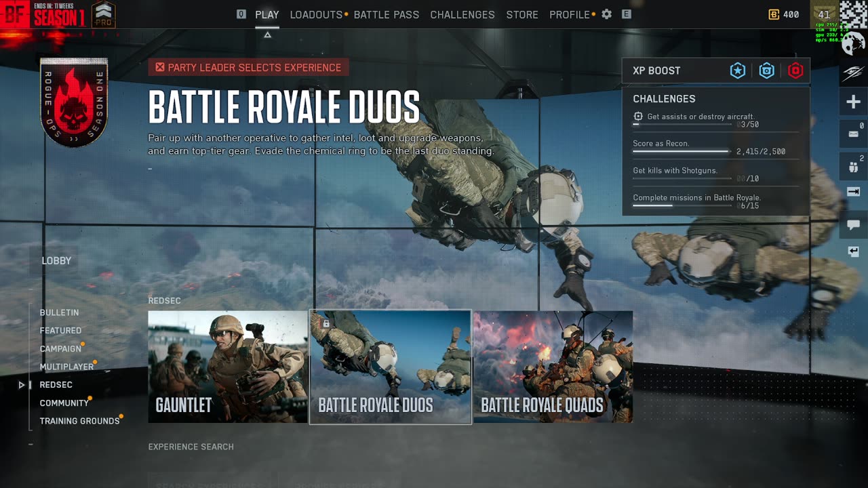Click the return arrow icon in sidebar
The width and height of the screenshot is (868, 488).
coord(853,251)
